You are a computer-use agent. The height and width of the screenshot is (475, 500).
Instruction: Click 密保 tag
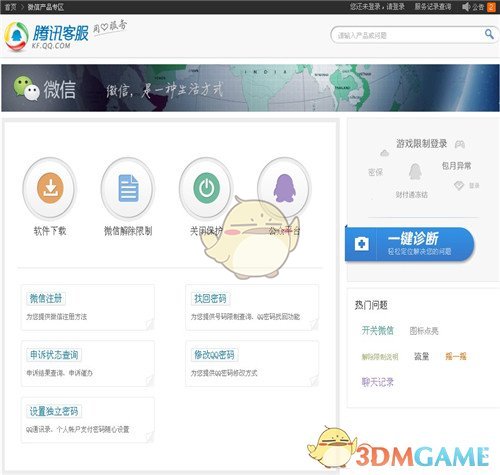tap(375, 172)
